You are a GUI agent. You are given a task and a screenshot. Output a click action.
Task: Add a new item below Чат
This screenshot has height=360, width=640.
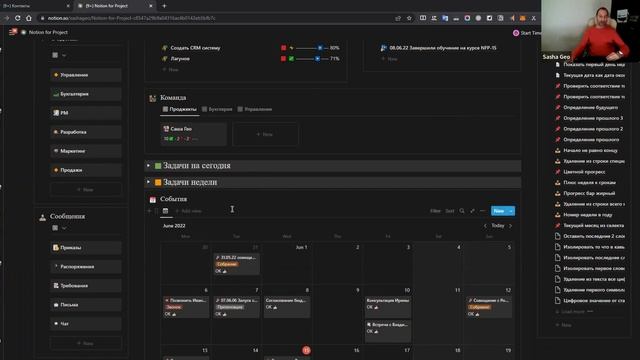[x=86, y=343]
